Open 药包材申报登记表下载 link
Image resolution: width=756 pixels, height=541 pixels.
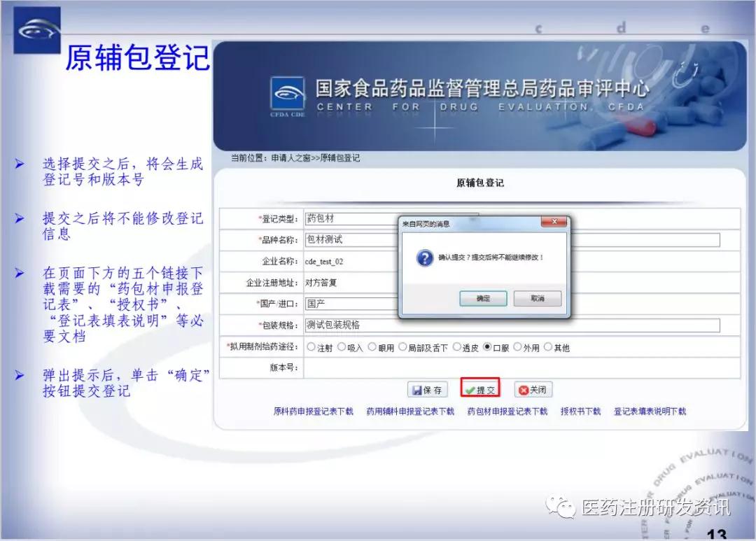pos(507,412)
